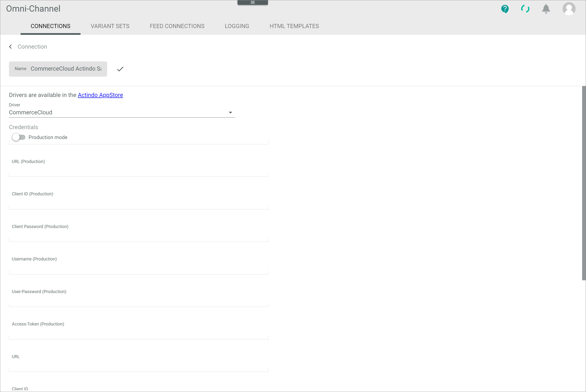Toggle the Production mode switch

point(19,137)
